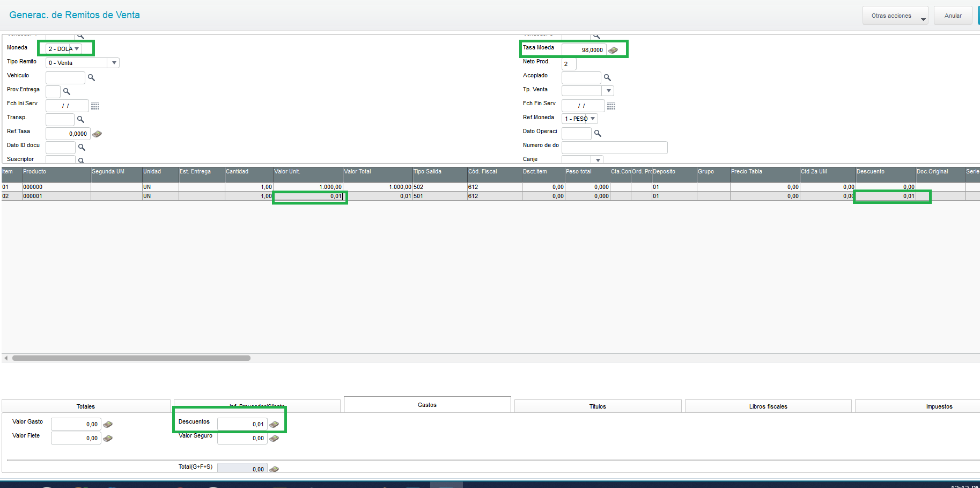Click the Vehiculo input field
The height and width of the screenshot is (488, 980).
[x=65, y=78]
